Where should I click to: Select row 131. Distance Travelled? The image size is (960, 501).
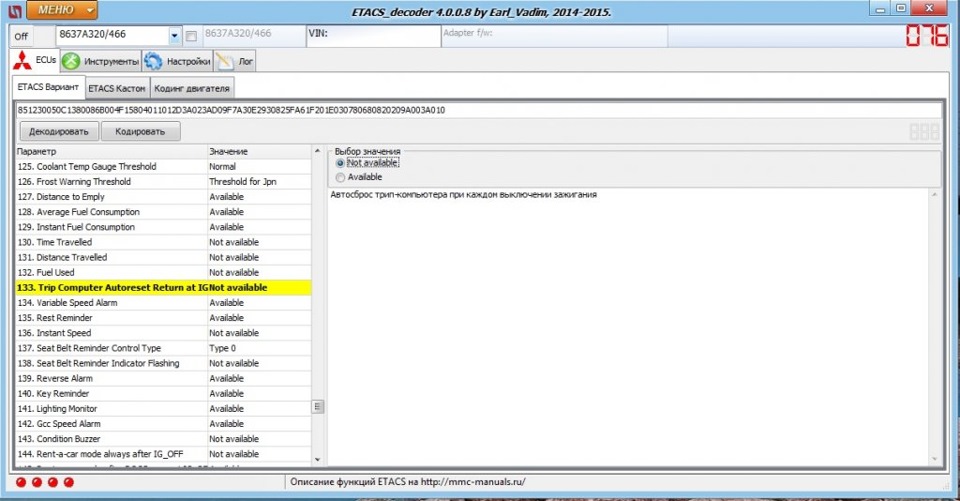[163, 257]
